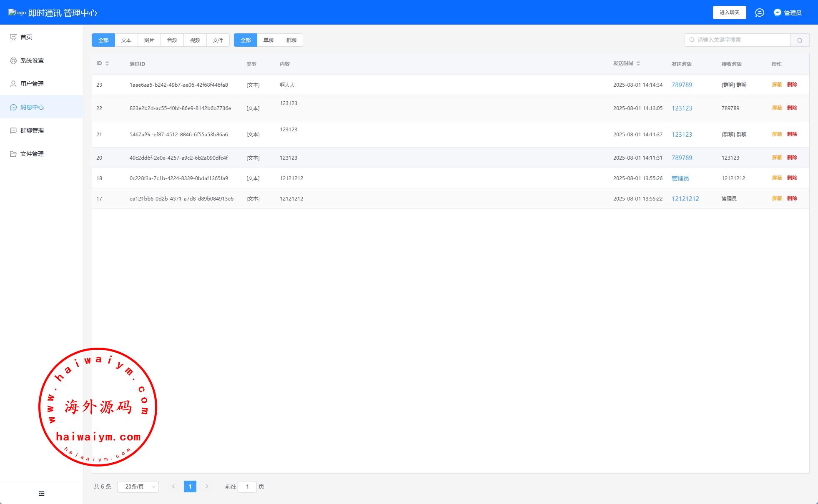Sort by 发送时间 column arrows
The height and width of the screenshot is (504, 818).
(638, 63)
